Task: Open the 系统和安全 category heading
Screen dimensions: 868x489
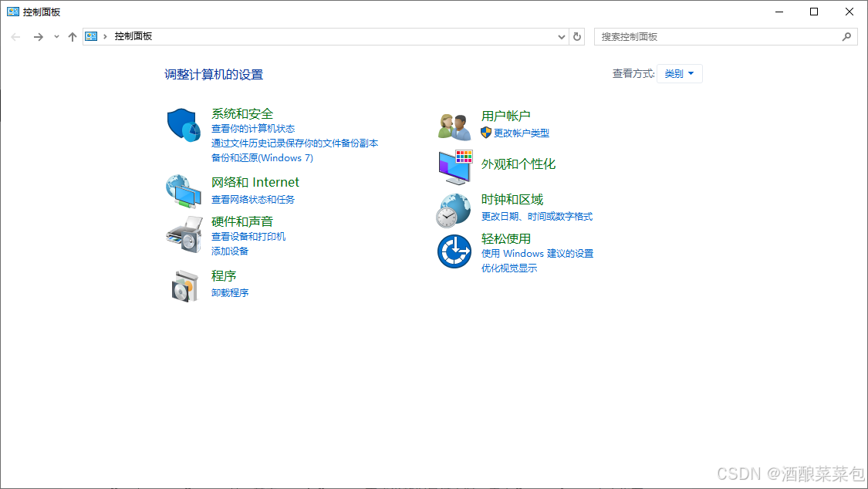Action: point(242,114)
